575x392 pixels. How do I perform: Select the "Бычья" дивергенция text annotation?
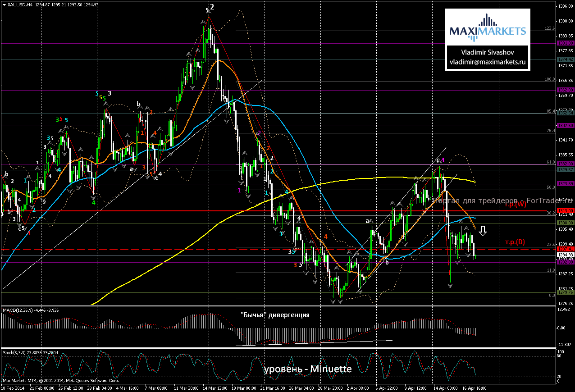click(x=276, y=315)
